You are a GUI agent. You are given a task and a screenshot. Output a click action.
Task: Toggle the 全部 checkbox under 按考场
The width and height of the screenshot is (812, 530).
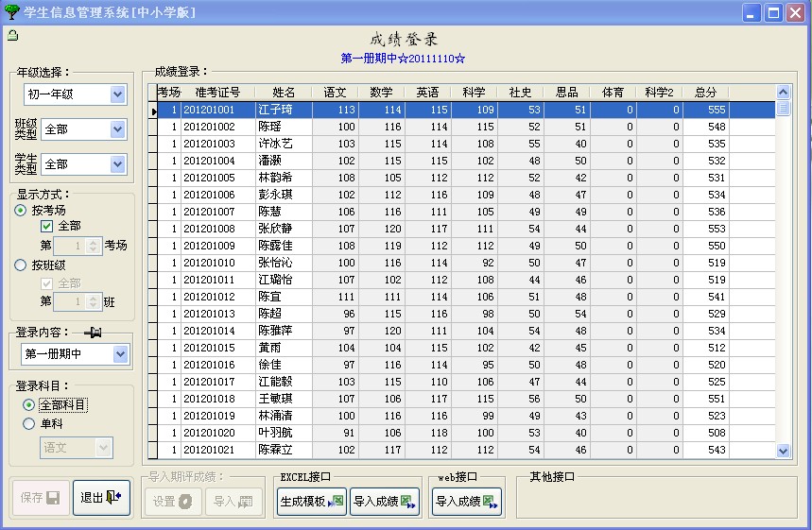[46, 226]
